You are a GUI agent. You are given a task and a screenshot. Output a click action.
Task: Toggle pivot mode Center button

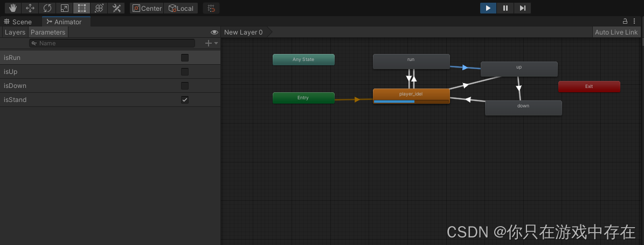pos(147,8)
